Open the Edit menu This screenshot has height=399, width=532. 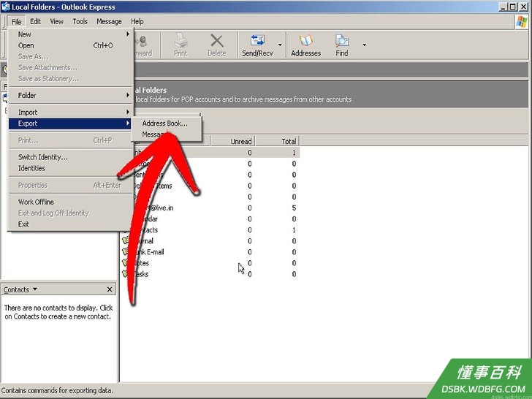[x=35, y=21]
